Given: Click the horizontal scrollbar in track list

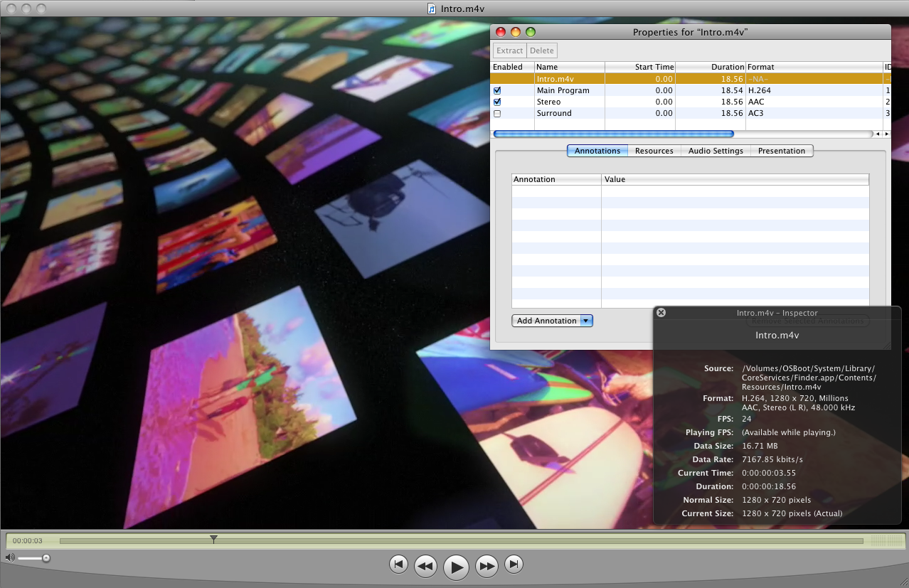Looking at the screenshot, I should [x=613, y=134].
